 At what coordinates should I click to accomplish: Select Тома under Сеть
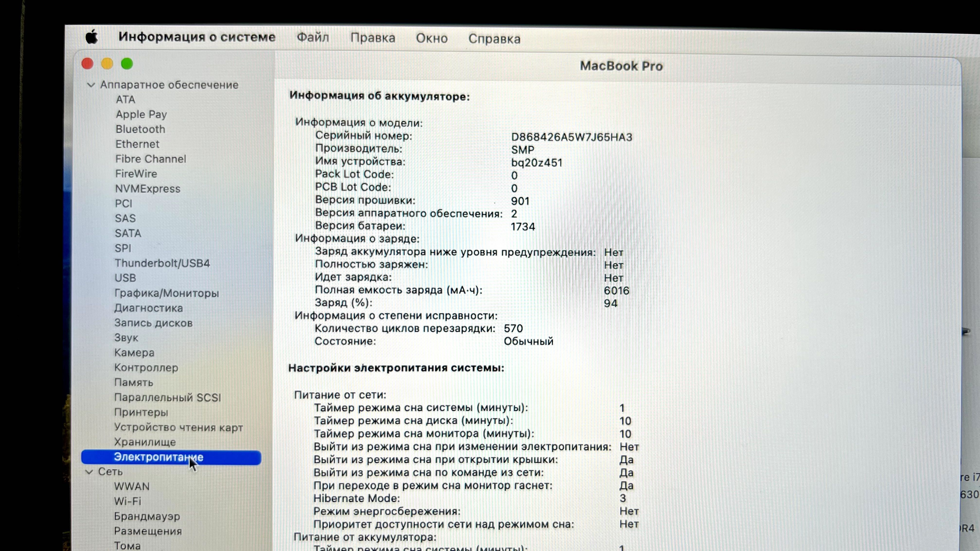coord(127,546)
